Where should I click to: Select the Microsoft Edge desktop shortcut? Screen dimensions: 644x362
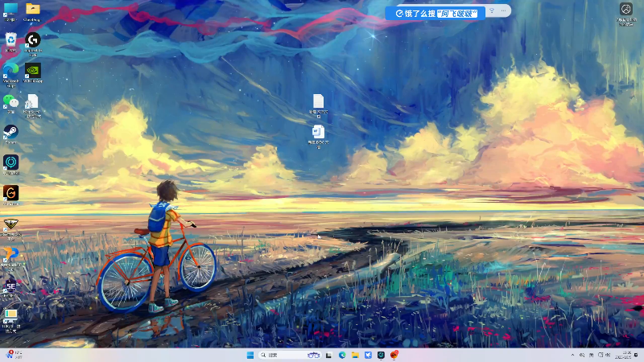click(10, 74)
